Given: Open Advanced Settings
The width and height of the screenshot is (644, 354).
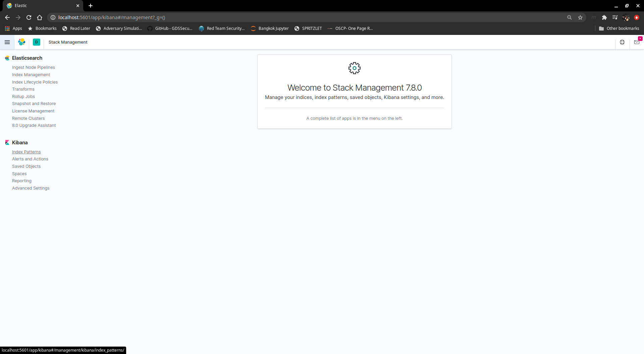Looking at the screenshot, I should [31, 188].
